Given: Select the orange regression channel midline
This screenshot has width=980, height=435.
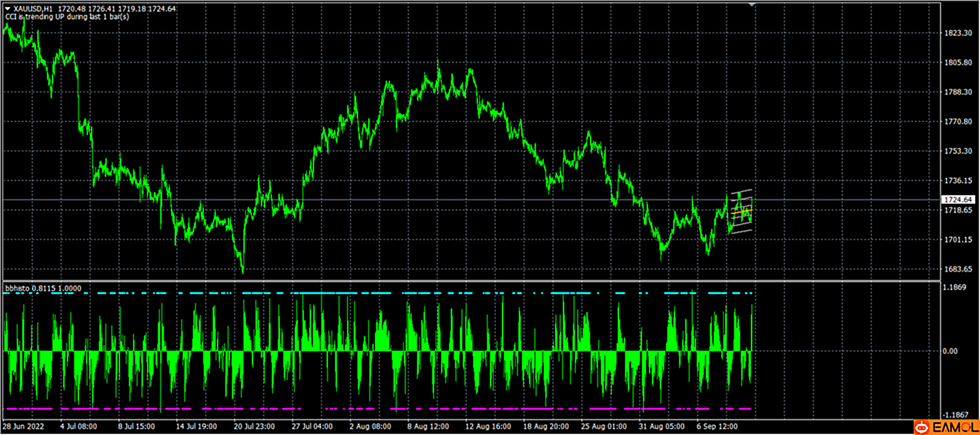Looking at the screenshot, I should (741, 211).
